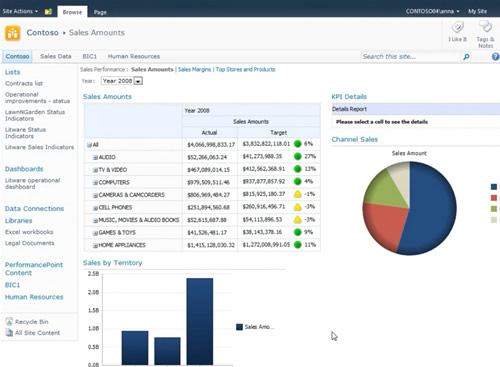Open the BIC1 top navigation tab
Screen dimensions: 500x367
[x=89, y=56]
